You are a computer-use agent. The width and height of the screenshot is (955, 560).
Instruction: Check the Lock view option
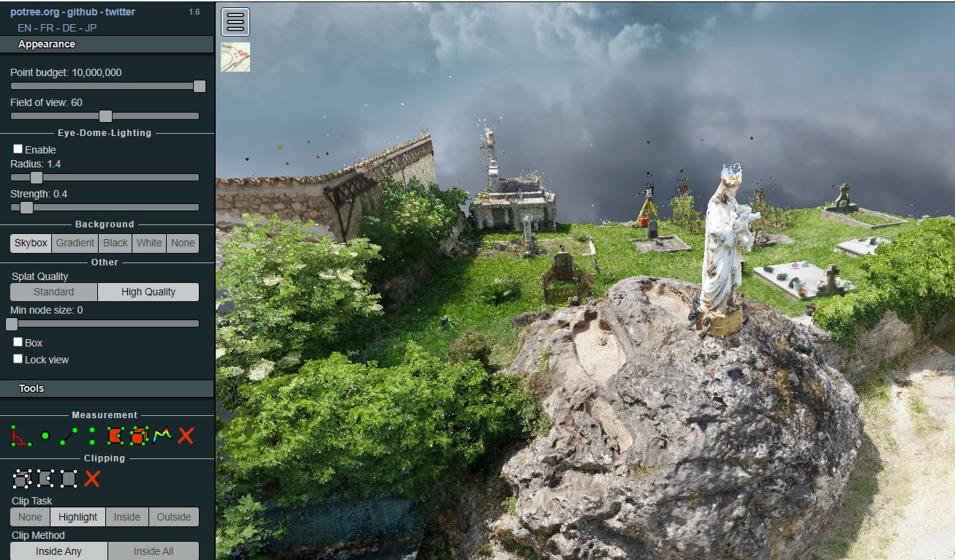click(18, 359)
